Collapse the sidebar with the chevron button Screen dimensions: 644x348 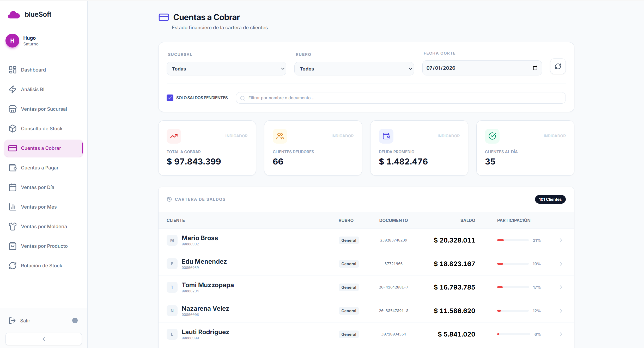coord(44,339)
